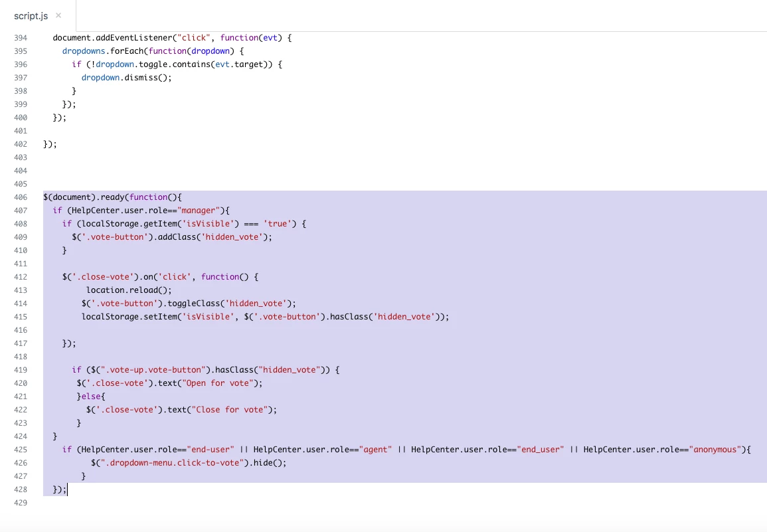Click the location.reload() line
The image size is (767, 532).
(x=129, y=290)
